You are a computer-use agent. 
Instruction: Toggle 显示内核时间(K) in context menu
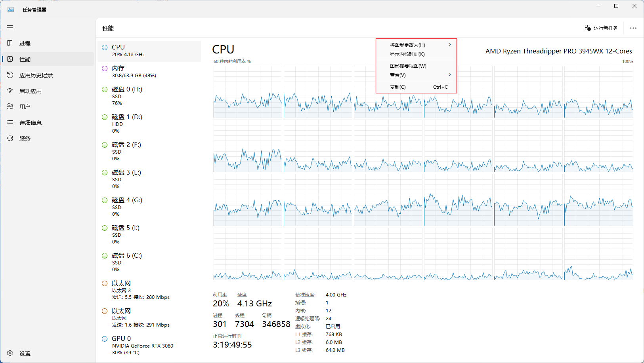pos(407,54)
